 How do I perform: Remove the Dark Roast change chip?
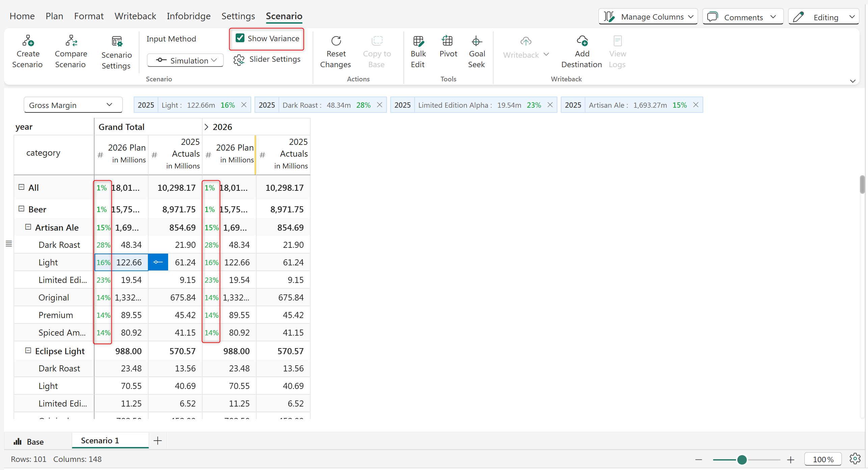pos(380,105)
